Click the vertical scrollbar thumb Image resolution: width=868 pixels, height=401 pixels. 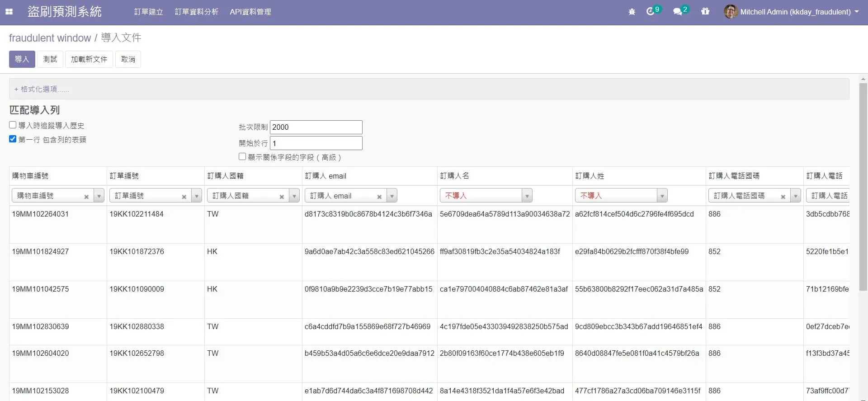coord(863,187)
